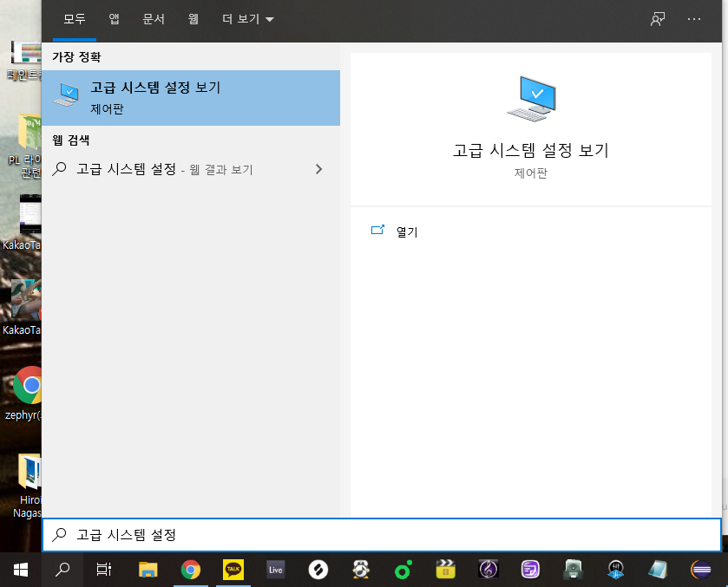
Task: Launch the Live app from taskbar
Action: (x=276, y=570)
